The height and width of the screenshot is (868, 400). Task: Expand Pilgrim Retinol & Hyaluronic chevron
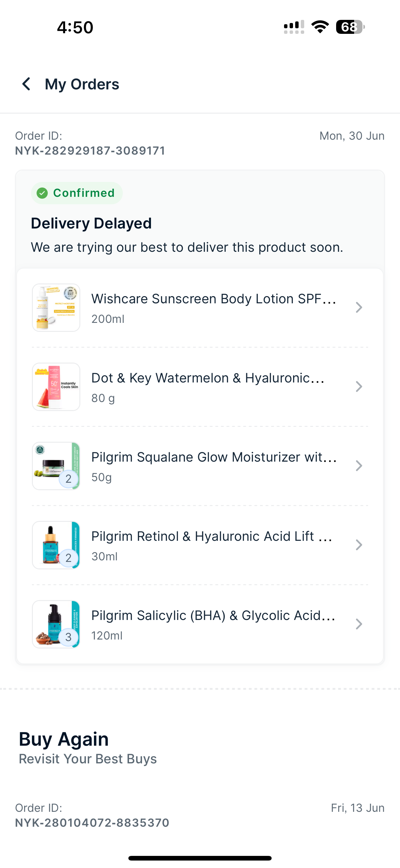click(359, 545)
